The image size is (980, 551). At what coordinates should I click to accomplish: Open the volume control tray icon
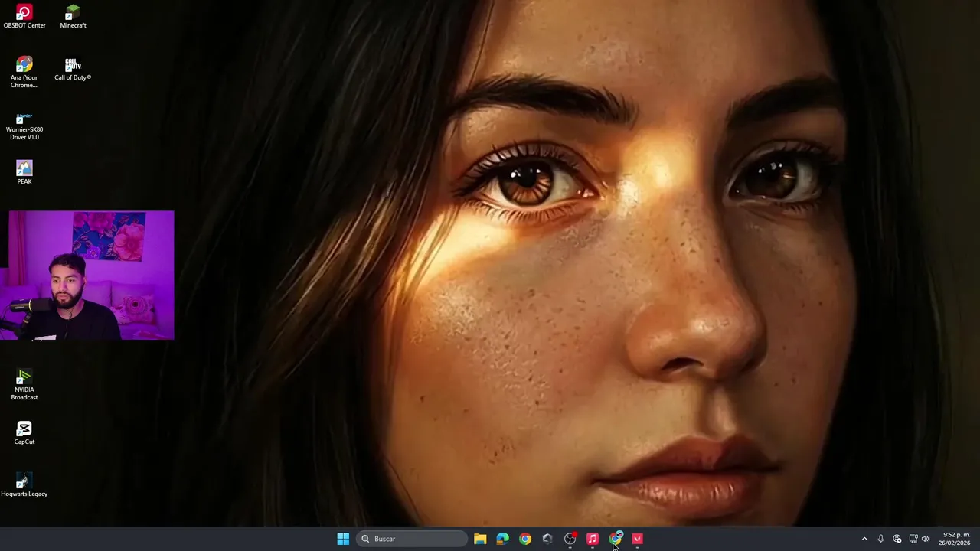pos(926,539)
